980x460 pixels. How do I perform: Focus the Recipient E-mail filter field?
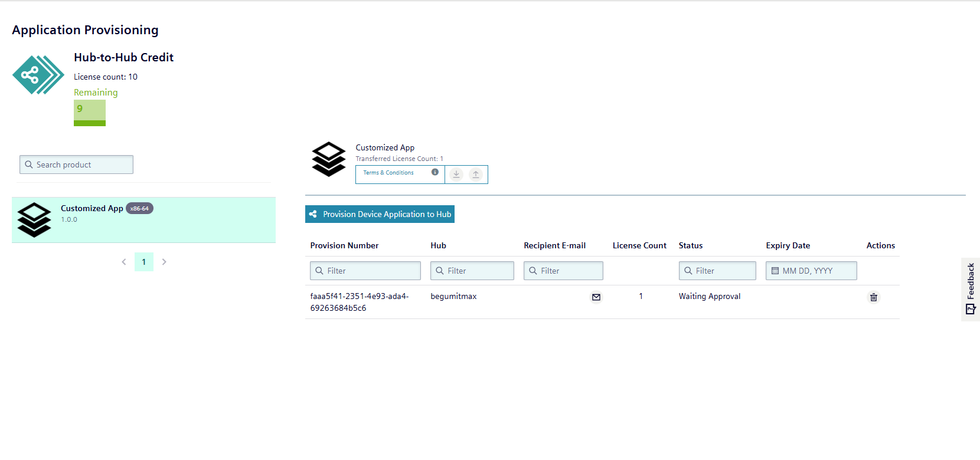pyautogui.click(x=564, y=271)
